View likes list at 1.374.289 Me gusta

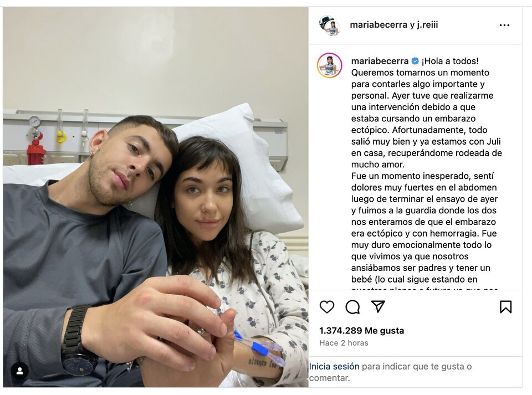pos(362,331)
